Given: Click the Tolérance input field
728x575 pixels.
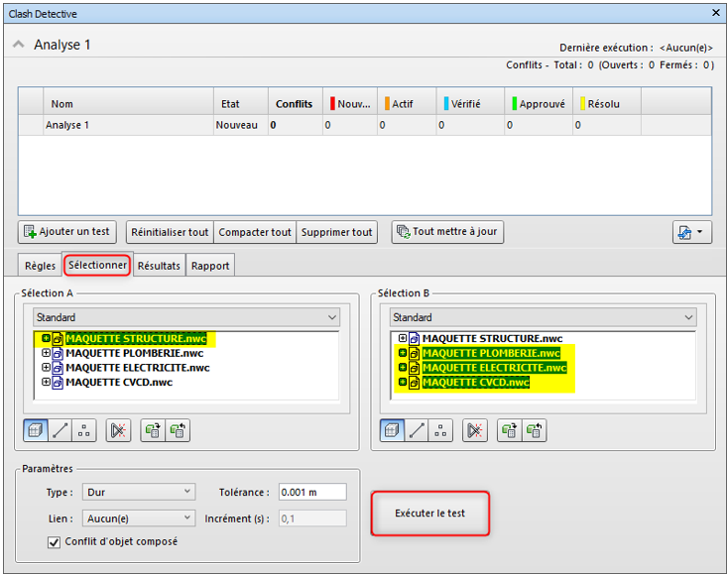Looking at the screenshot, I should click(311, 492).
